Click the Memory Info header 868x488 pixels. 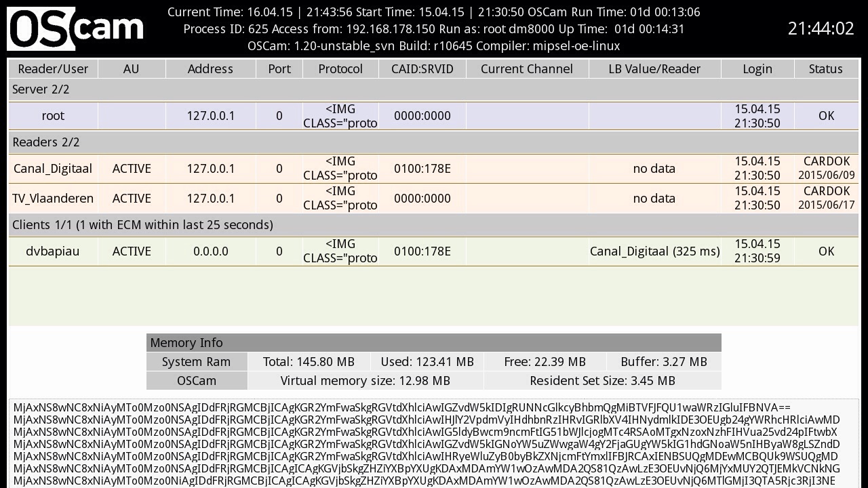click(433, 343)
